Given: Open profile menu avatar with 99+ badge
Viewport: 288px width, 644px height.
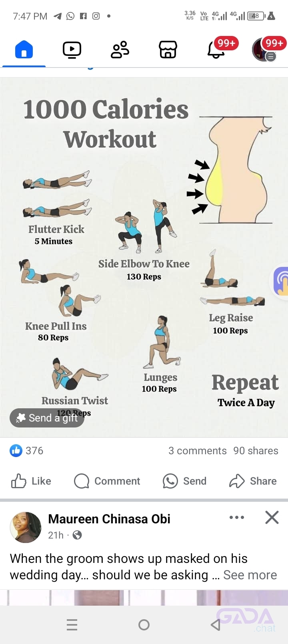Looking at the screenshot, I should point(264,50).
